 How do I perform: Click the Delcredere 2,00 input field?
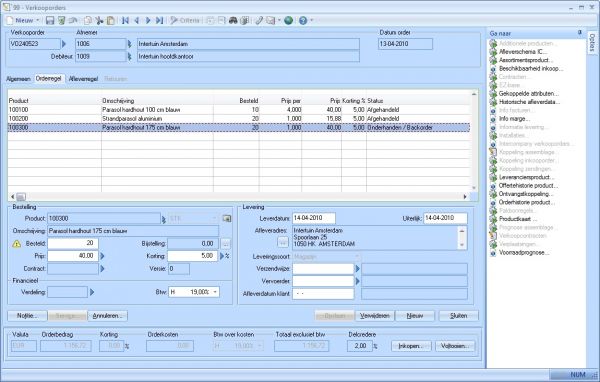[360, 346]
